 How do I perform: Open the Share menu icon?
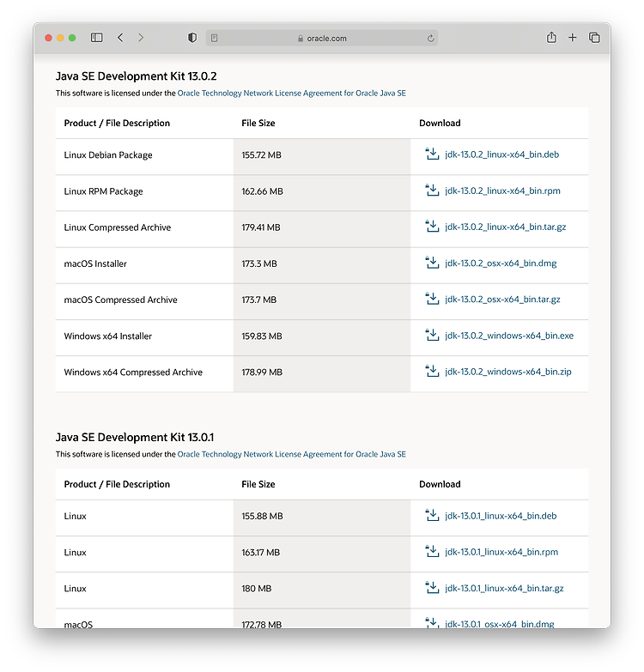pyautogui.click(x=551, y=37)
